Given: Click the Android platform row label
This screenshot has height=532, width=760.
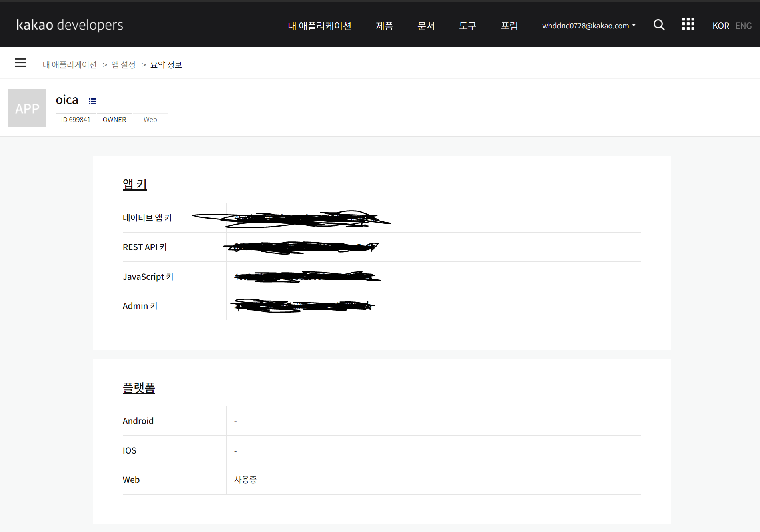Looking at the screenshot, I should (138, 421).
